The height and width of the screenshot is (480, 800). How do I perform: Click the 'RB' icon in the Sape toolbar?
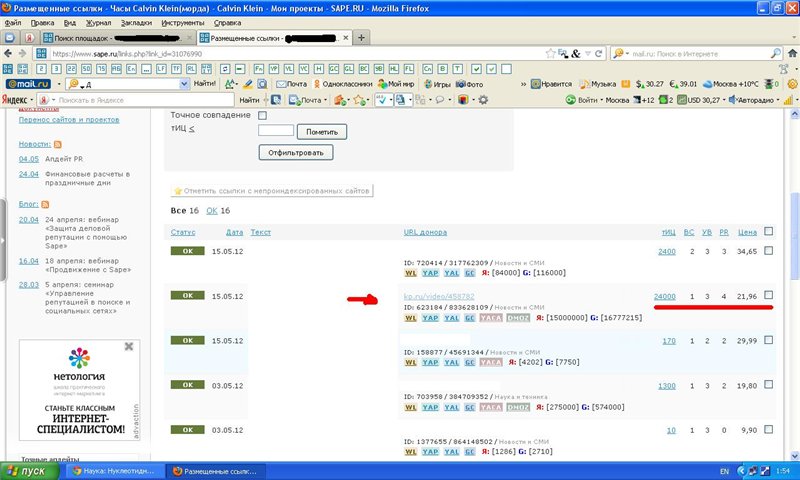[116, 69]
